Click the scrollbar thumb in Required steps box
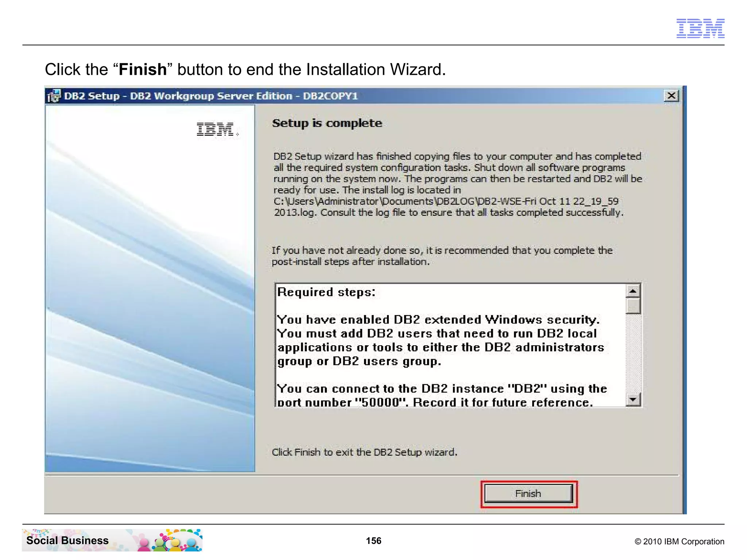This screenshot has width=747, height=560. coord(633,306)
